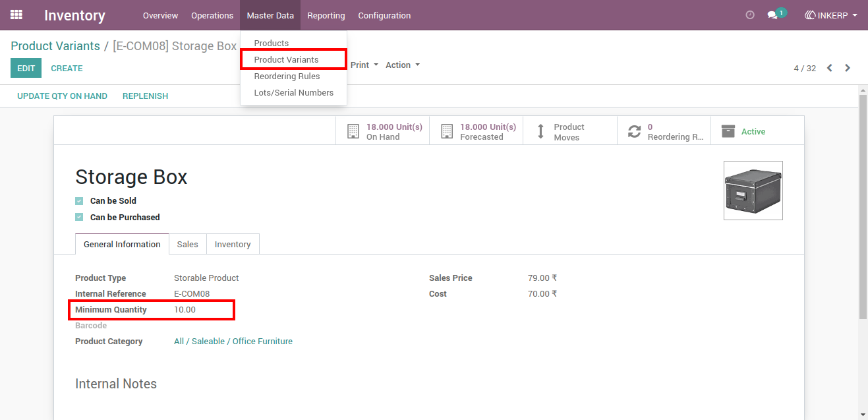The image size is (868, 420).
Task: Open Product Moves arrows icon
Action: pos(540,131)
